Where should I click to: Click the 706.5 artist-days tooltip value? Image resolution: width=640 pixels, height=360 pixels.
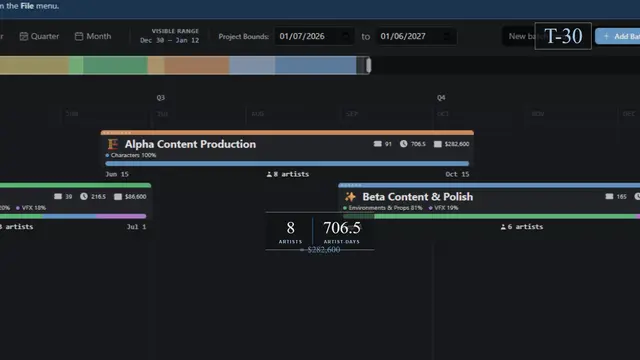(342, 228)
